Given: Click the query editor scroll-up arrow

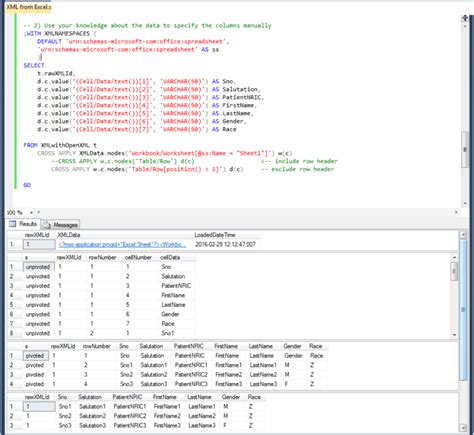Looking at the screenshot, I should (465, 26).
